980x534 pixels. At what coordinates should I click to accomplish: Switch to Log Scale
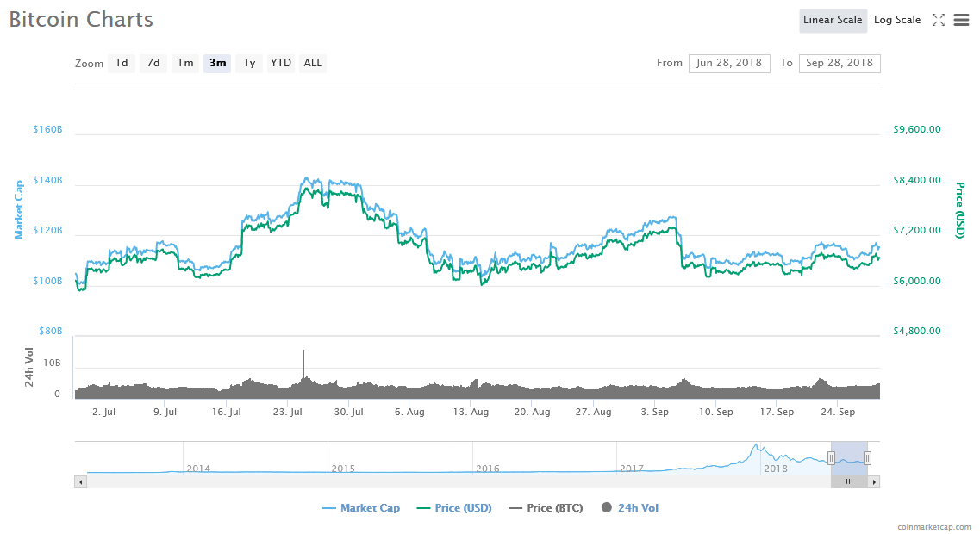tap(897, 20)
